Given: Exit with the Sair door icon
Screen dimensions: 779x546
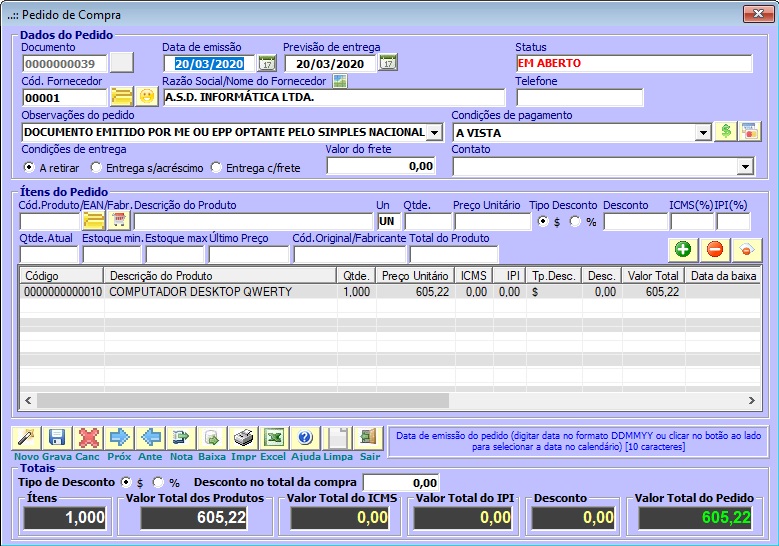Looking at the screenshot, I should point(369,438).
